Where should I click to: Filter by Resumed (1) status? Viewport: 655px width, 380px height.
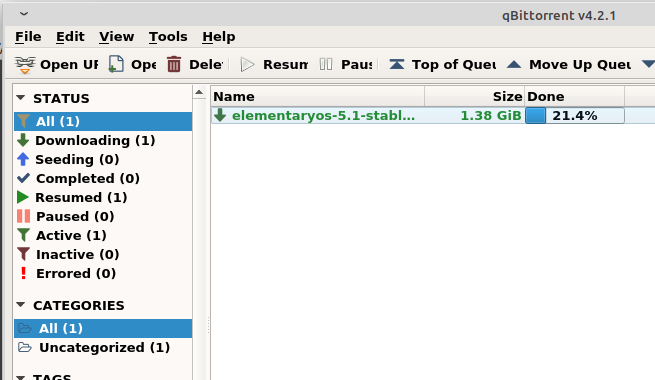tap(103, 198)
